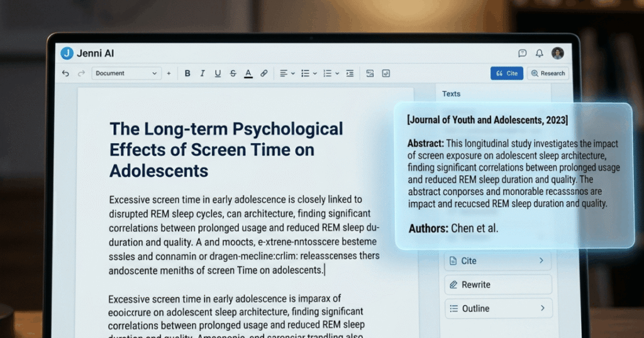Expand the alignment options arrow
The image size is (644, 338).
coord(293,74)
